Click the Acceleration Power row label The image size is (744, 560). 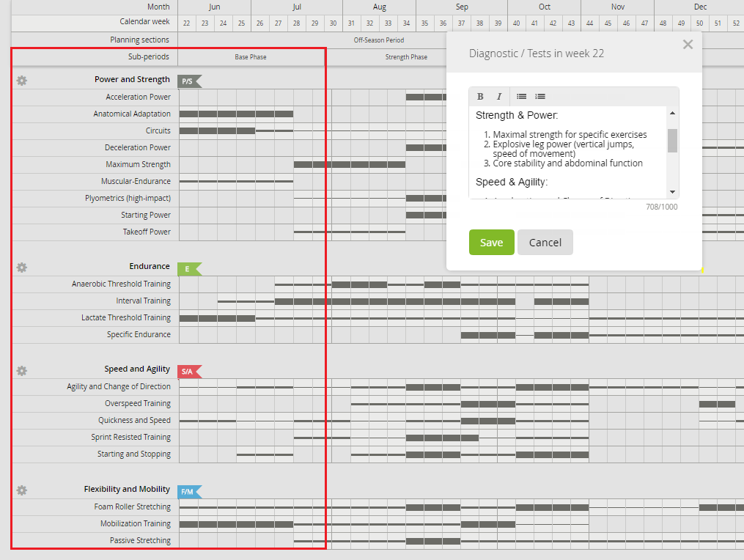tap(138, 97)
